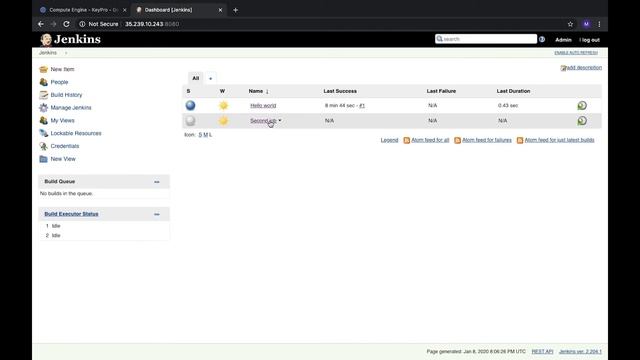Viewport: 640px width, 360px height.
Task: Open the browser menu dots
Action: point(599,24)
